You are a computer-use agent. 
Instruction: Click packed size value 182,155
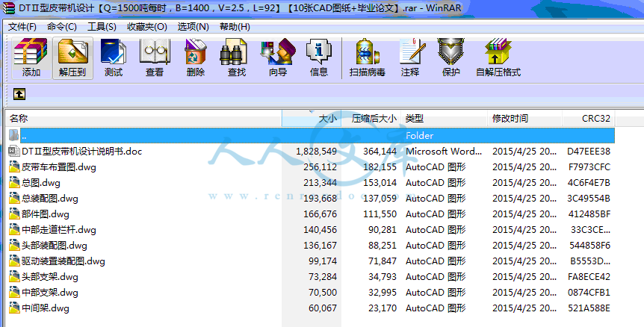point(380,167)
